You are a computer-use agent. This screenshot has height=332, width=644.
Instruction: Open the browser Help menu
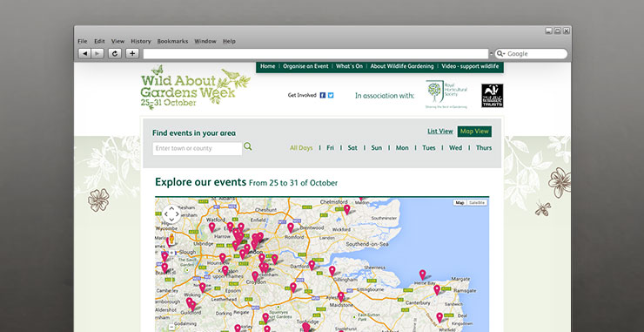click(x=229, y=41)
